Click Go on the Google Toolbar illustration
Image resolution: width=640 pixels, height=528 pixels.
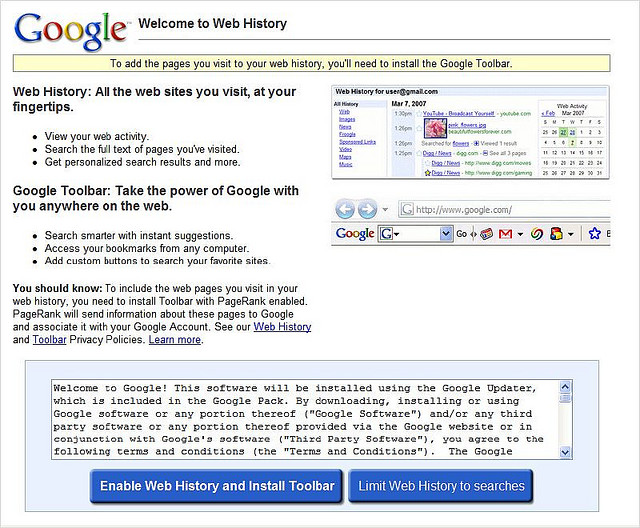coord(462,234)
